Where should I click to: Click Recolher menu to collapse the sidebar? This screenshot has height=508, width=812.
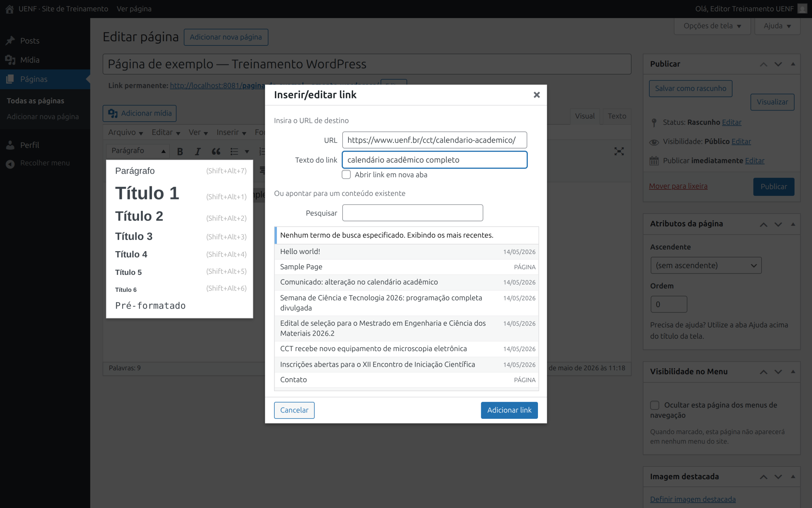tap(45, 163)
